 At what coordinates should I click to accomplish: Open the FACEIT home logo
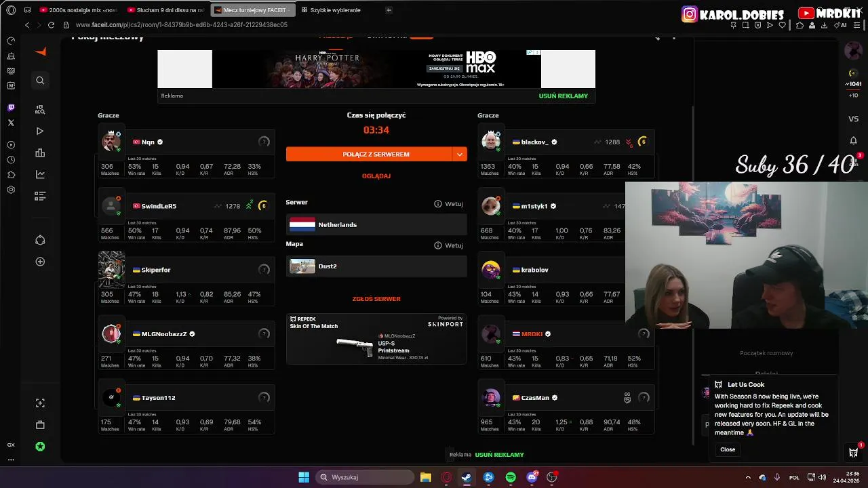tap(41, 52)
